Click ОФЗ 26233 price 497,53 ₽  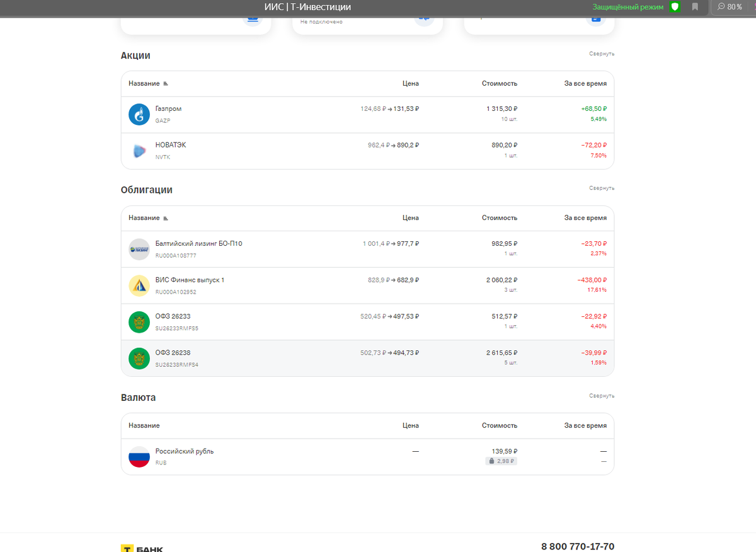click(408, 316)
